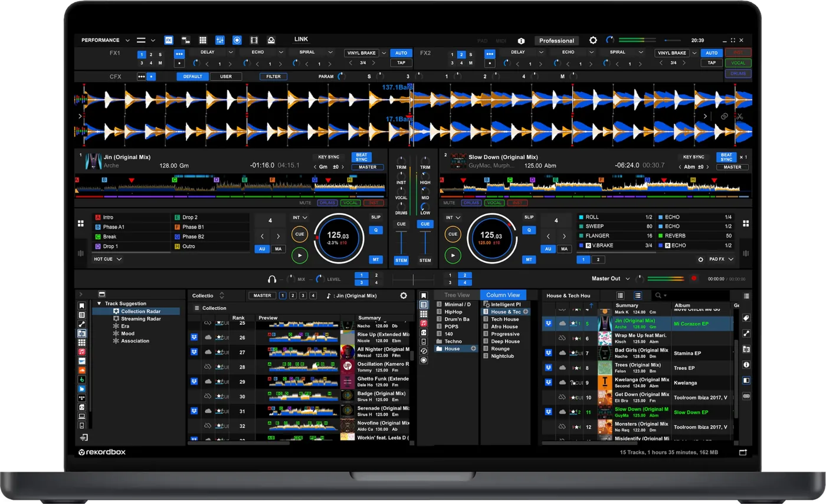Open FX2 VINYL BRAKE dropdown
The image size is (826, 504).
[694, 53]
